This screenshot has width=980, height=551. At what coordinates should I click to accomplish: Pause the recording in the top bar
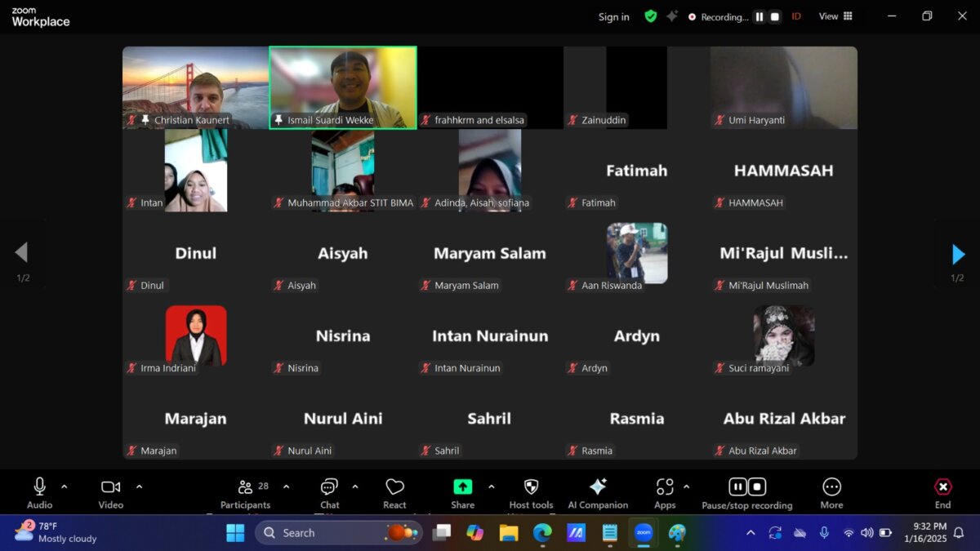coord(759,16)
